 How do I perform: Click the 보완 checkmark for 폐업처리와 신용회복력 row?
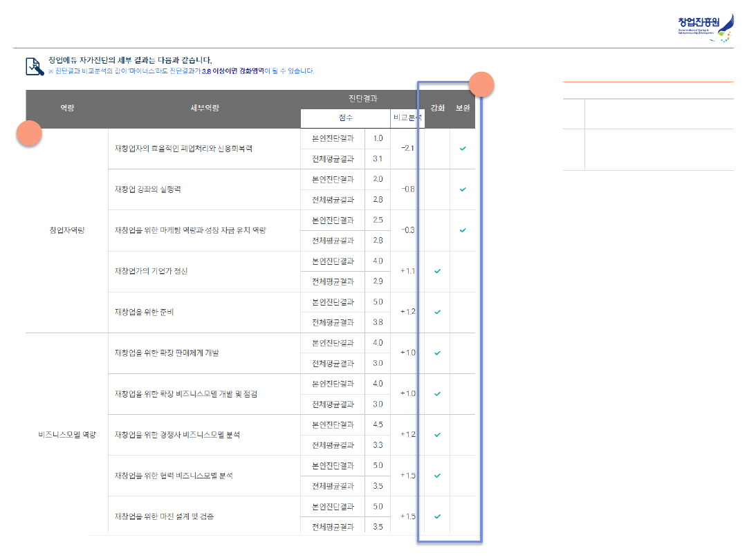[463, 149]
